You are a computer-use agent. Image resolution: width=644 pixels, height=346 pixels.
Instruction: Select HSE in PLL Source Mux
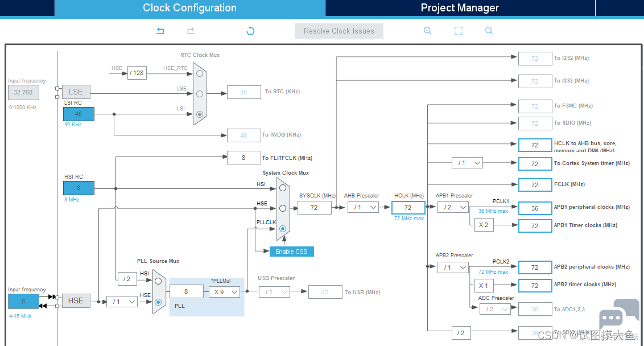158,302
